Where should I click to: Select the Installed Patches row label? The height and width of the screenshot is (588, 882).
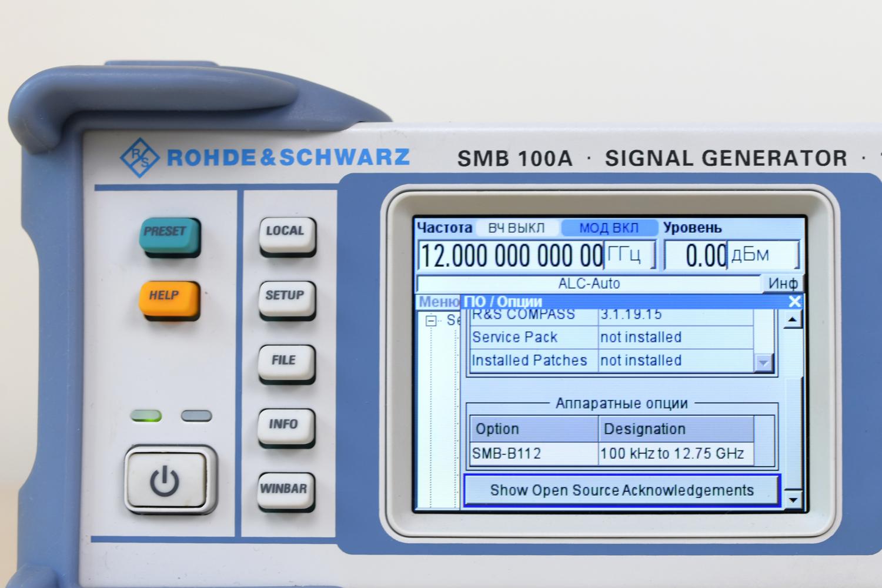pos(534,360)
